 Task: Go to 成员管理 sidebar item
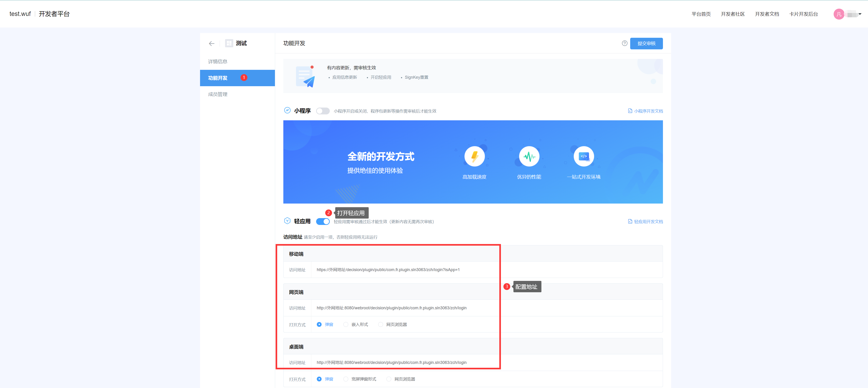pos(218,94)
